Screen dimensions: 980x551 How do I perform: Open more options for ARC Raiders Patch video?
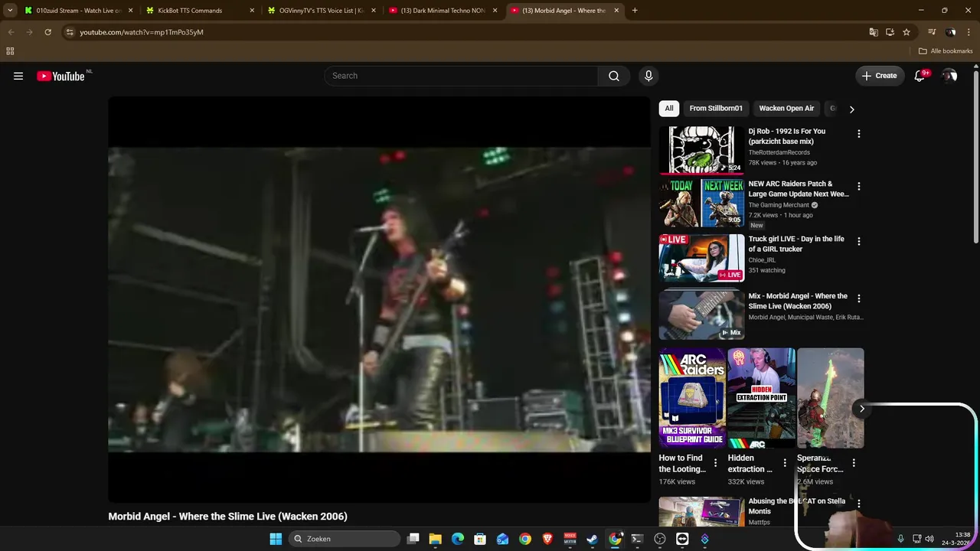pyautogui.click(x=858, y=186)
